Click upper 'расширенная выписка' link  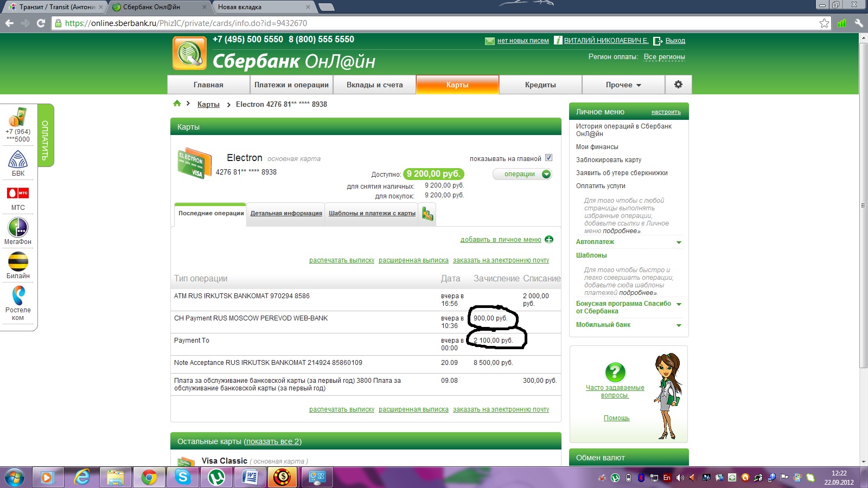point(413,260)
